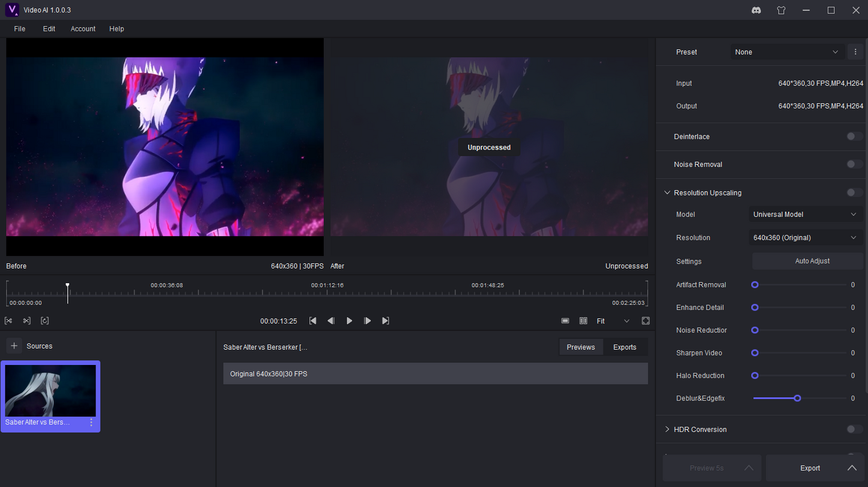Click the Auto Adjust button
The image size is (868, 487).
tap(812, 261)
